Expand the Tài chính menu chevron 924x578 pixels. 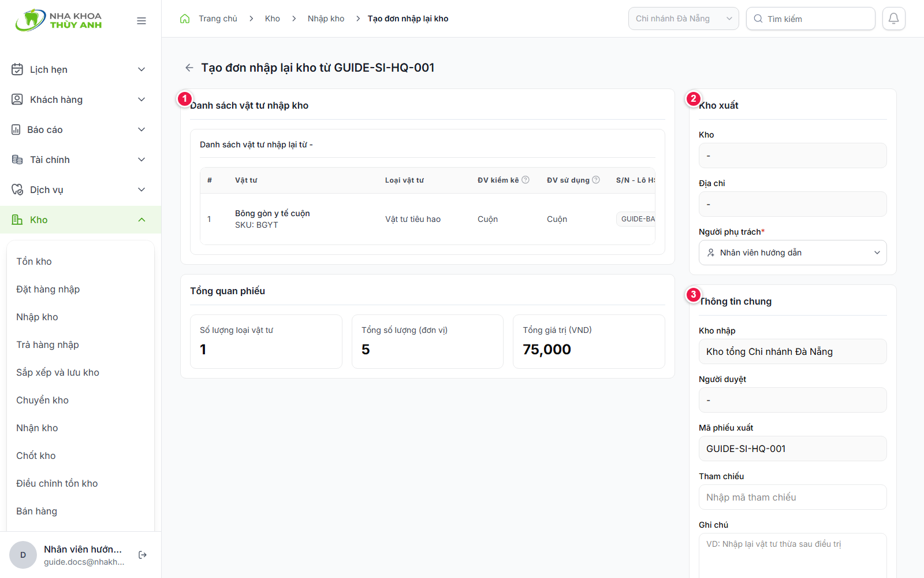pos(141,160)
